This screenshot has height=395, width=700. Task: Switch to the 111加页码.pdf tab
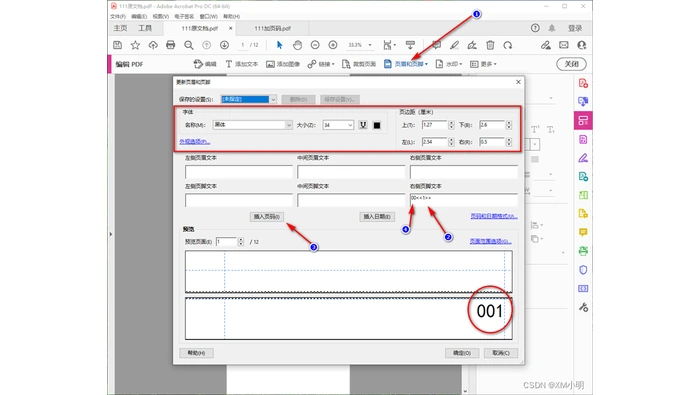pyautogui.click(x=272, y=28)
